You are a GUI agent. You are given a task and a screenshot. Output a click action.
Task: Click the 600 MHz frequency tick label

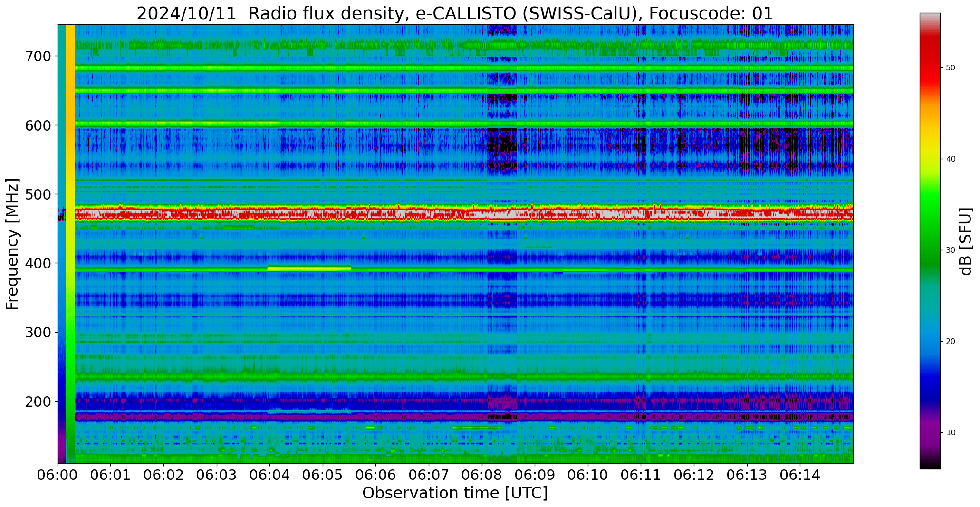[38, 125]
